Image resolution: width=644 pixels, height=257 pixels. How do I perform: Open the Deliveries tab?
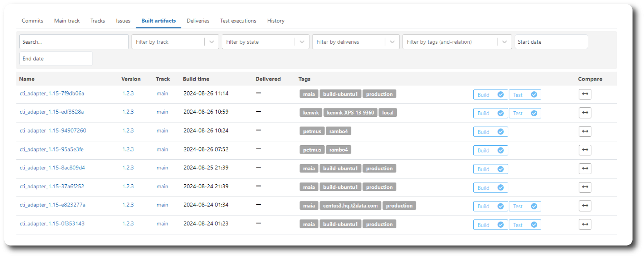pos(198,21)
